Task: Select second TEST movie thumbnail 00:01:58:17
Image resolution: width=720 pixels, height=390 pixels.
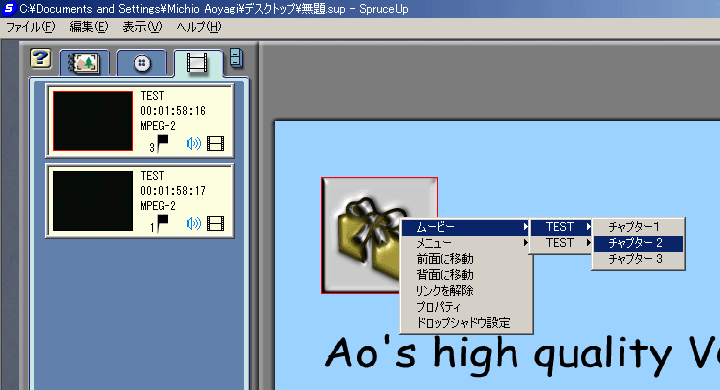Action: [93, 201]
